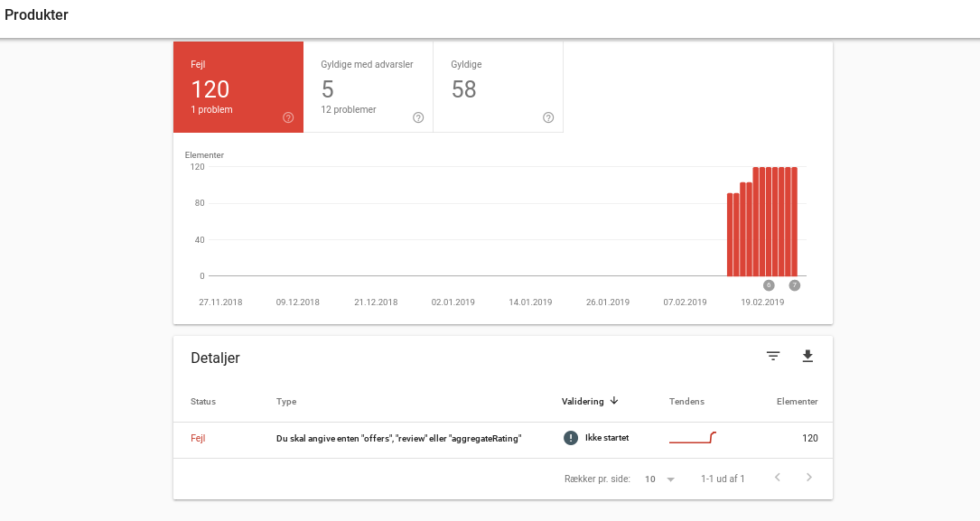Click help icon on Fejl card
The height and width of the screenshot is (521, 980).
[x=288, y=117]
